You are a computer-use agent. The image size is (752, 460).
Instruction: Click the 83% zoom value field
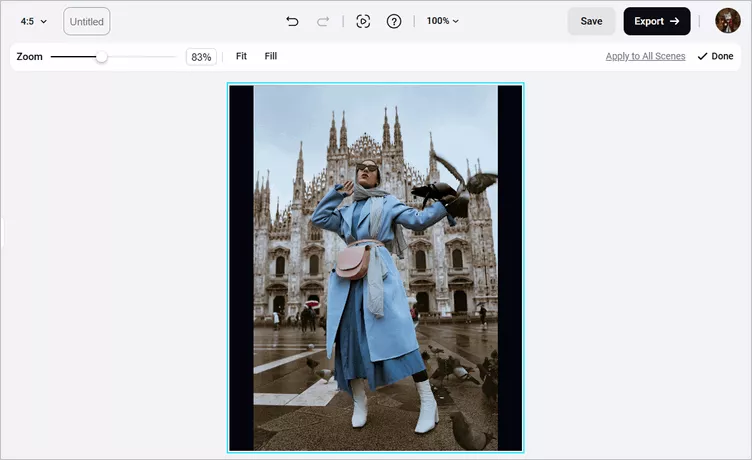tap(201, 57)
